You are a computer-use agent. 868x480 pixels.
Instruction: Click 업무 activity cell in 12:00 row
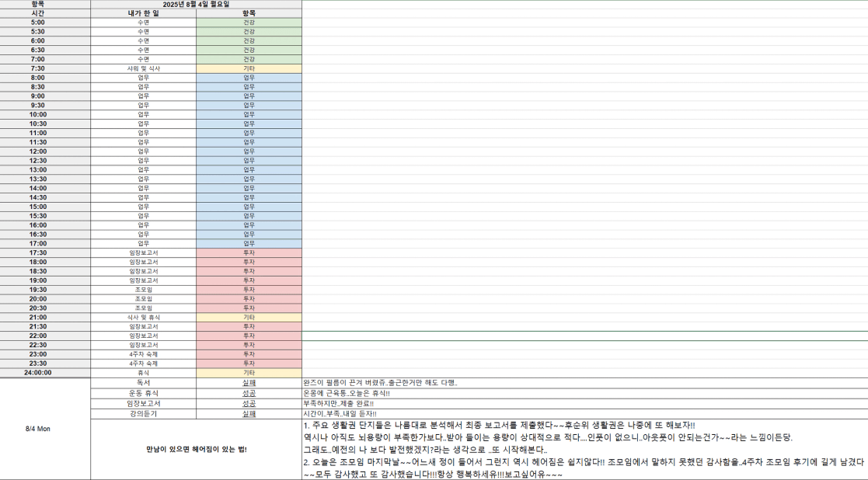point(144,151)
